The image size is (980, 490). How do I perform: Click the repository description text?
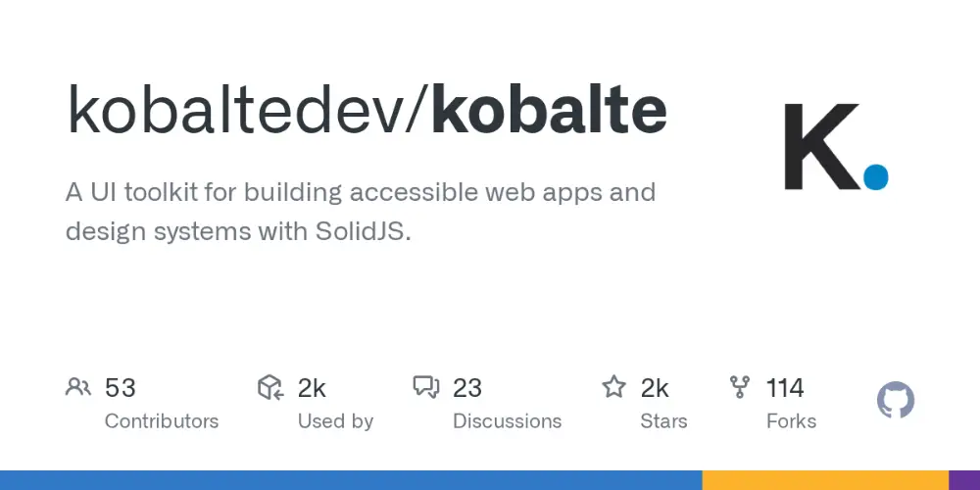[x=361, y=212]
